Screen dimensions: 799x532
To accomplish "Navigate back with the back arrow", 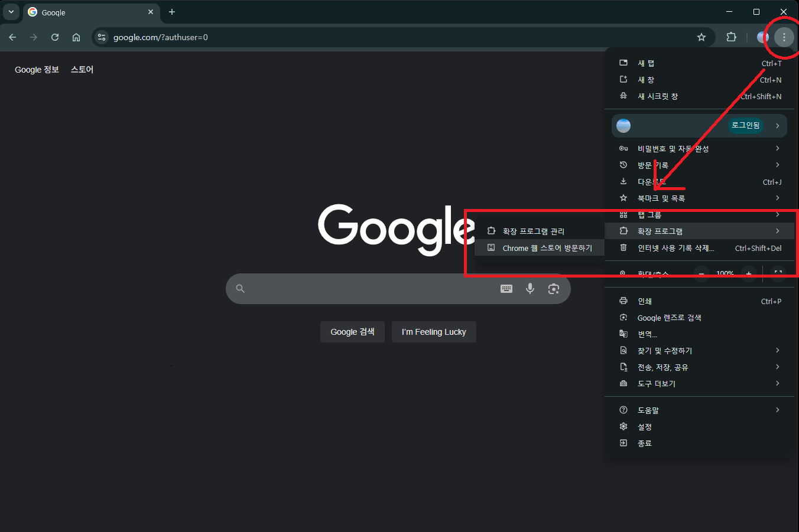I will 12,37.
